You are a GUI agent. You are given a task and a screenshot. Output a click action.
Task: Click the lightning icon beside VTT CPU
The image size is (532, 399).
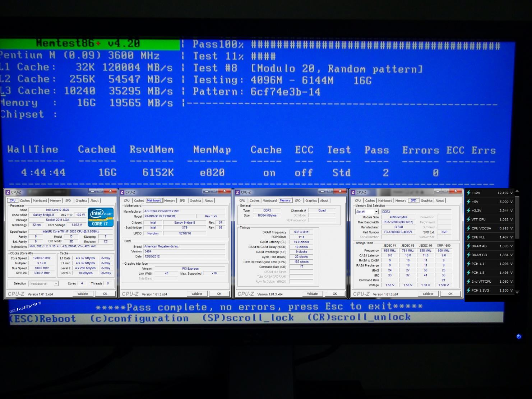[468, 219]
